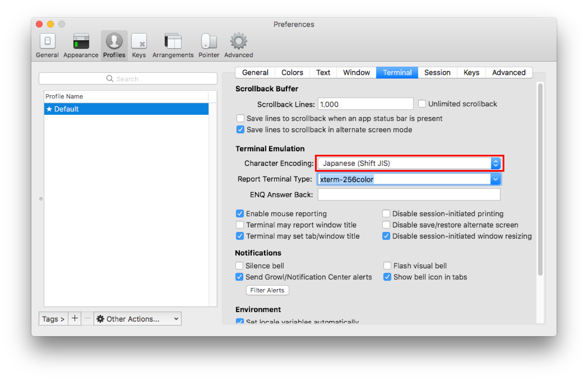Open the Pointer preferences pane
The image size is (588, 381).
pyautogui.click(x=209, y=45)
